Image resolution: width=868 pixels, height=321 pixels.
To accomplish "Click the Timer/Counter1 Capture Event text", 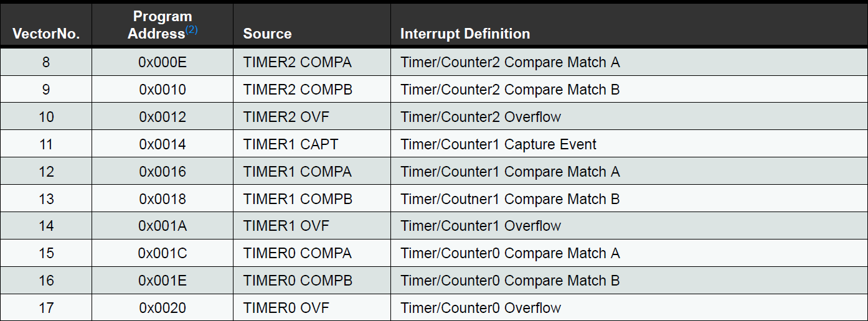I will coord(498,144).
